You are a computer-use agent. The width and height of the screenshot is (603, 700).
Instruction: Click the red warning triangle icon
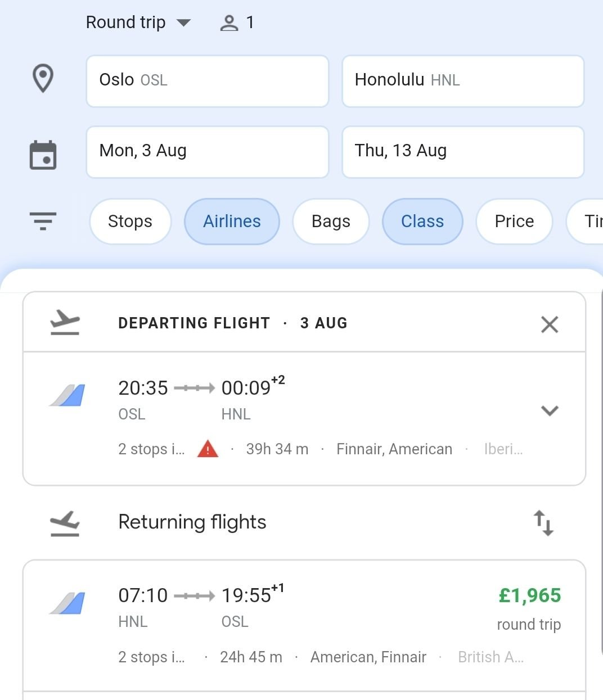tap(208, 449)
